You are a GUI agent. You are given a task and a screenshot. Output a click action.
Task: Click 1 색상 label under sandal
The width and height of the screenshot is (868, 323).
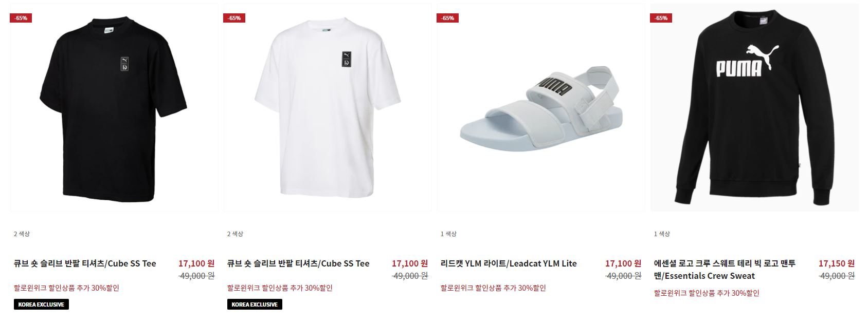[448, 234]
